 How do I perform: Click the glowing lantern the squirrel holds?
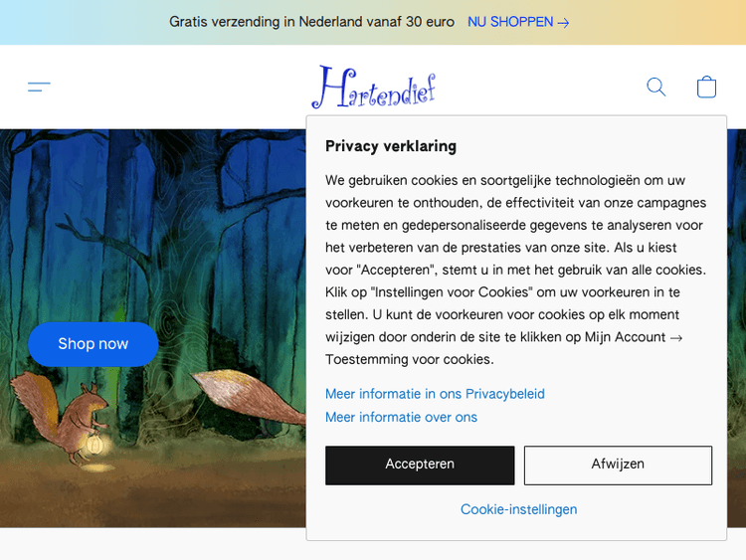pos(95,444)
